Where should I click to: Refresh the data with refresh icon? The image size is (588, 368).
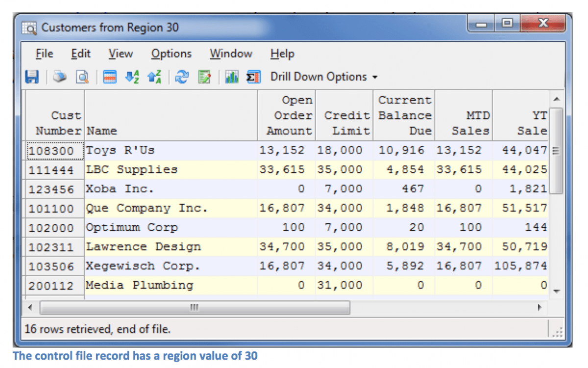182,77
